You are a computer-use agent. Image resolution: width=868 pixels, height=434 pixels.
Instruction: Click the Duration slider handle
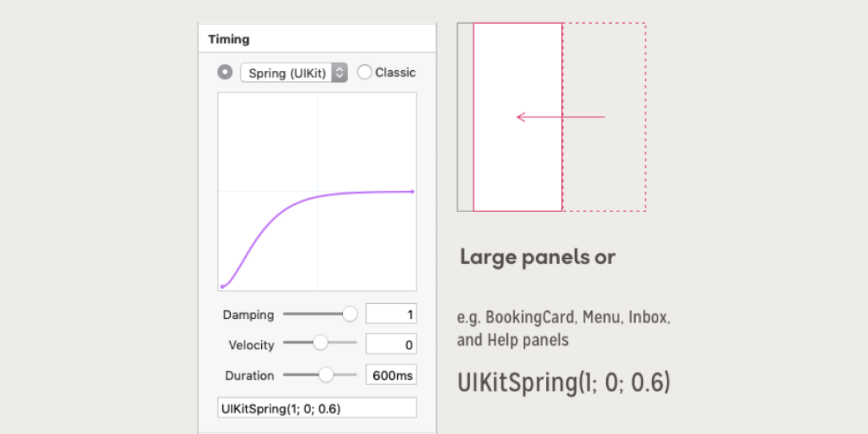point(326,374)
